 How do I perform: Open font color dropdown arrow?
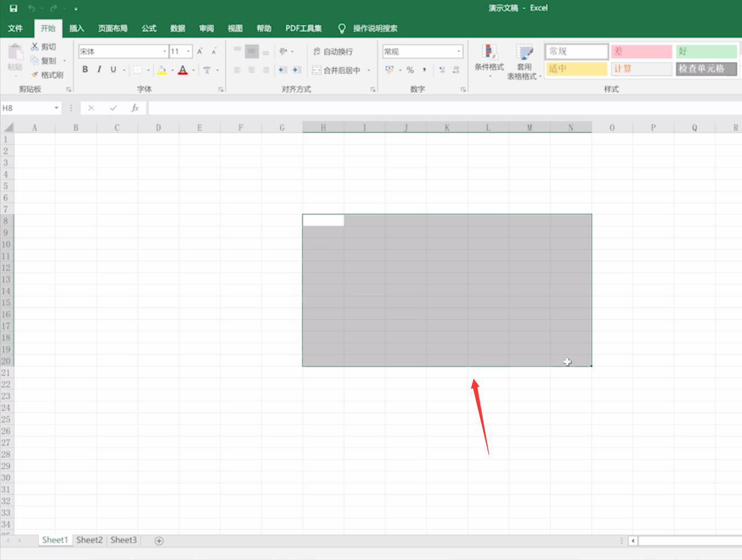coord(193,70)
